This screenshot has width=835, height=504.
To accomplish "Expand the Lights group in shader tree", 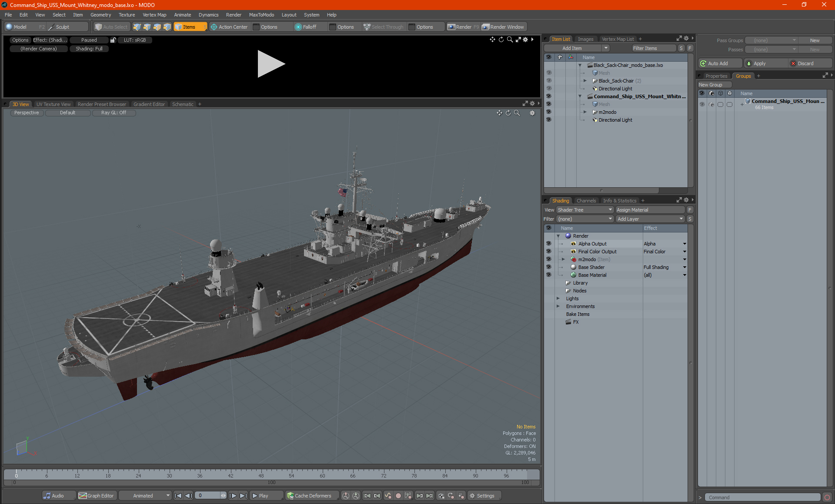I will (558, 298).
